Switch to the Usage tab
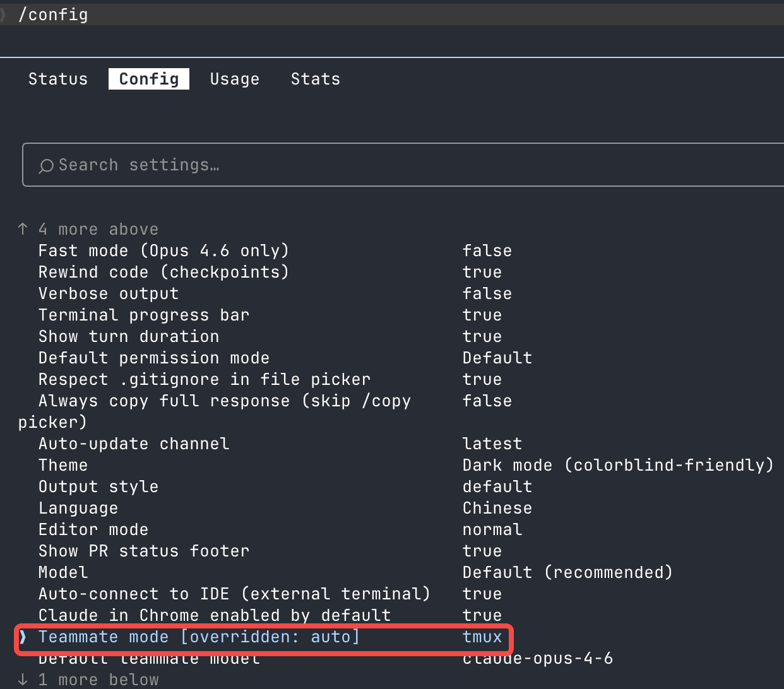This screenshot has width=784, height=689. (235, 79)
